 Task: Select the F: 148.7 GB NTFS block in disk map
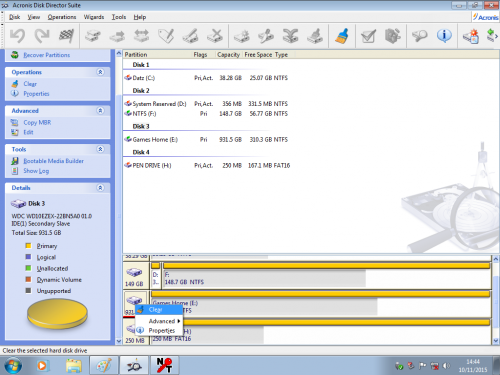(326, 276)
